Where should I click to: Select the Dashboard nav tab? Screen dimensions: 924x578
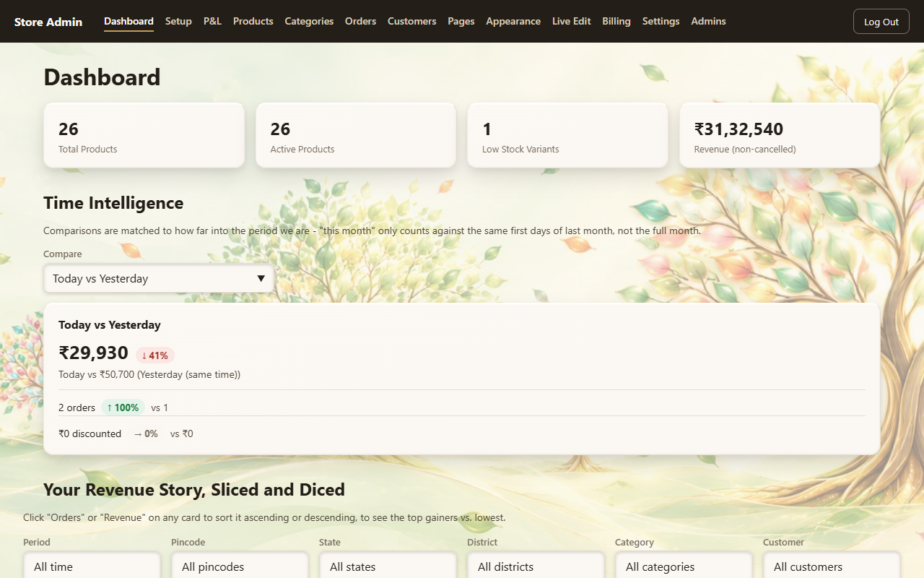point(128,21)
